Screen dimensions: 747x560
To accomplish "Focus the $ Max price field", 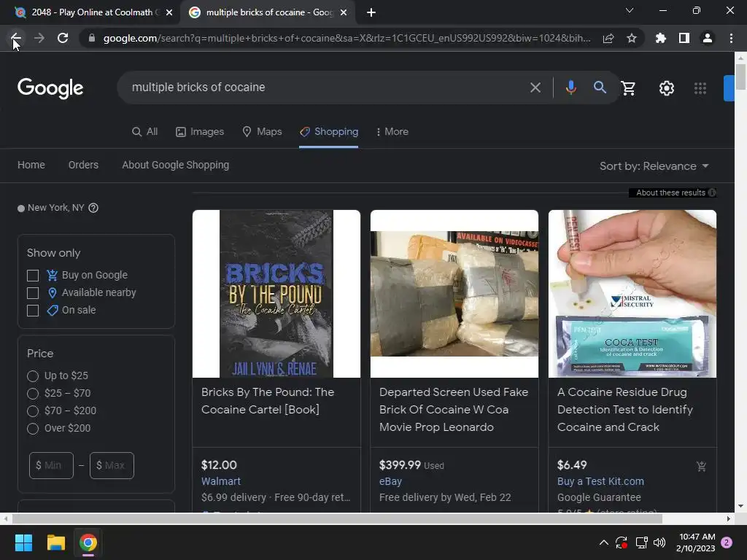I will (x=112, y=465).
